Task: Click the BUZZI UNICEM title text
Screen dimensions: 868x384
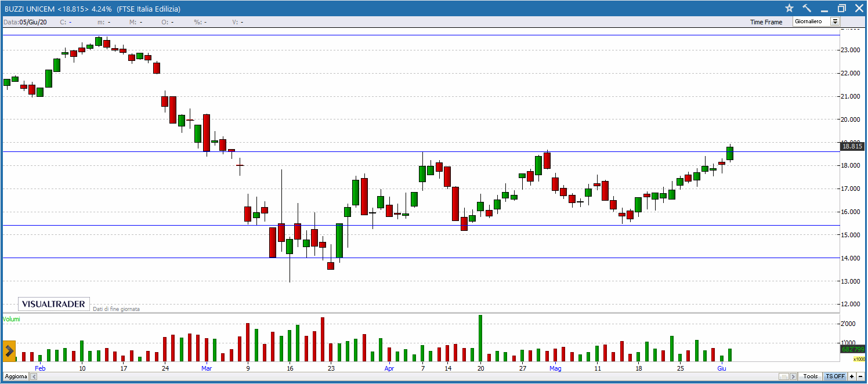Action: point(30,9)
